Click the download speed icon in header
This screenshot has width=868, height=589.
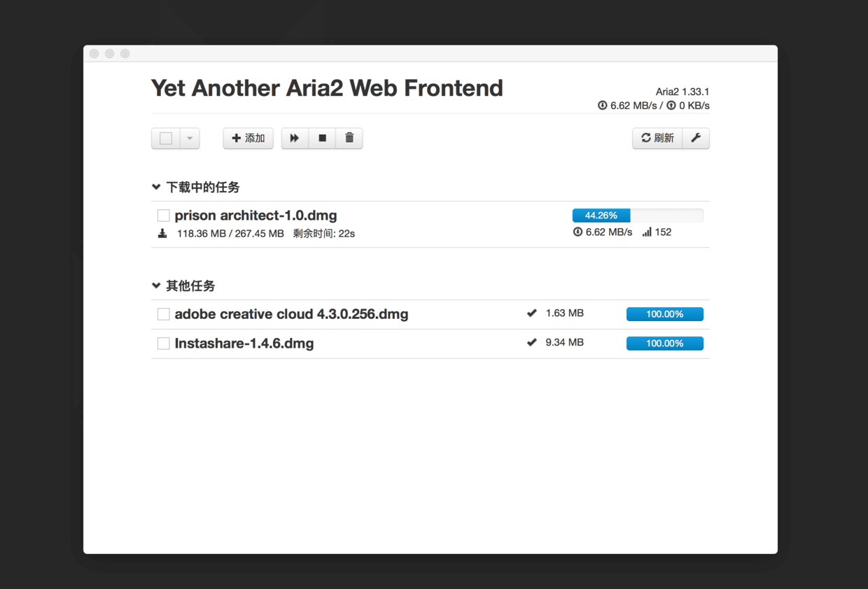(602, 106)
